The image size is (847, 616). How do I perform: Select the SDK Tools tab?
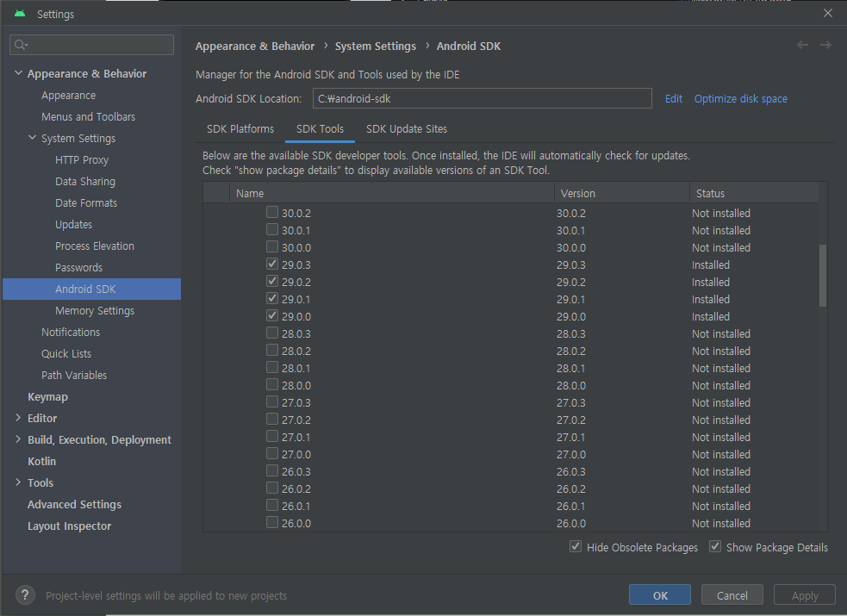[x=320, y=129]
